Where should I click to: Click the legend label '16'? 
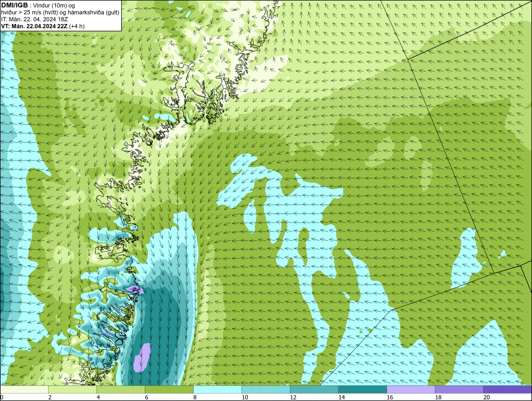click(390, 397)
